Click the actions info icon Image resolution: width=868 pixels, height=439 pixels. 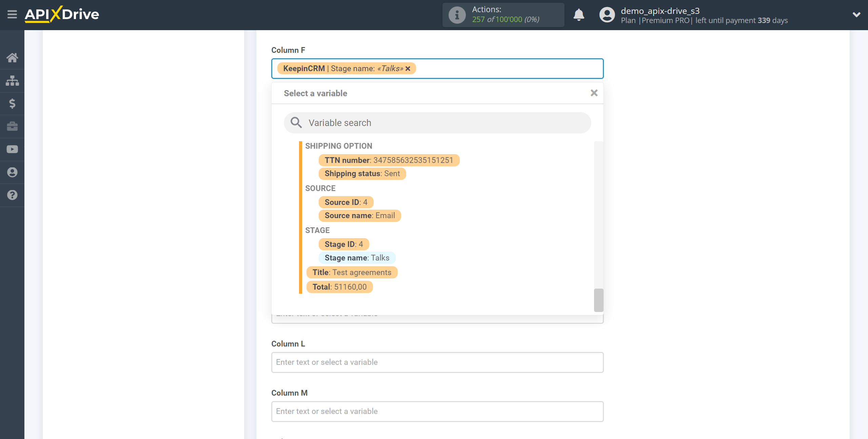tap(457, 15)
